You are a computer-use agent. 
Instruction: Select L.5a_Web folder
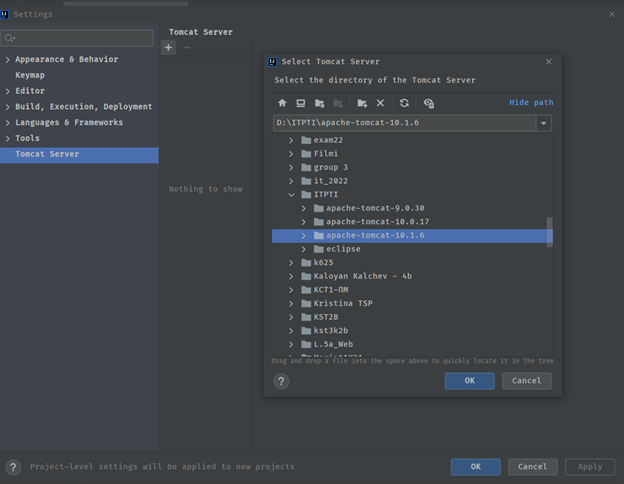[x=333, y=344]
